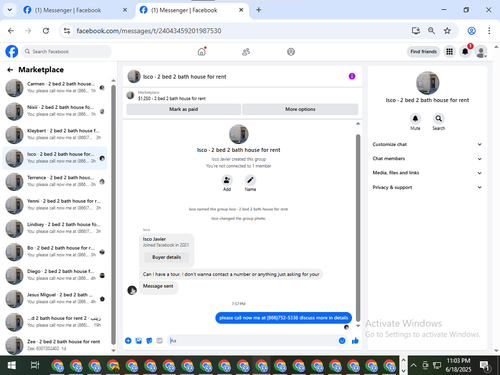
Task: Go back from Marketplace chats list
Action: pos(10,70)
